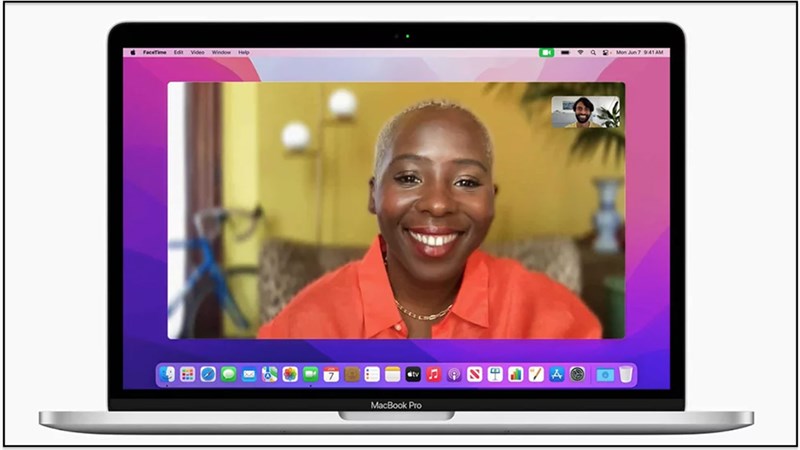The height and width of the screenshot is (450, 800).
Task: Open the News app in the dock
Action: pyautogui.click(x=474, y=374)
